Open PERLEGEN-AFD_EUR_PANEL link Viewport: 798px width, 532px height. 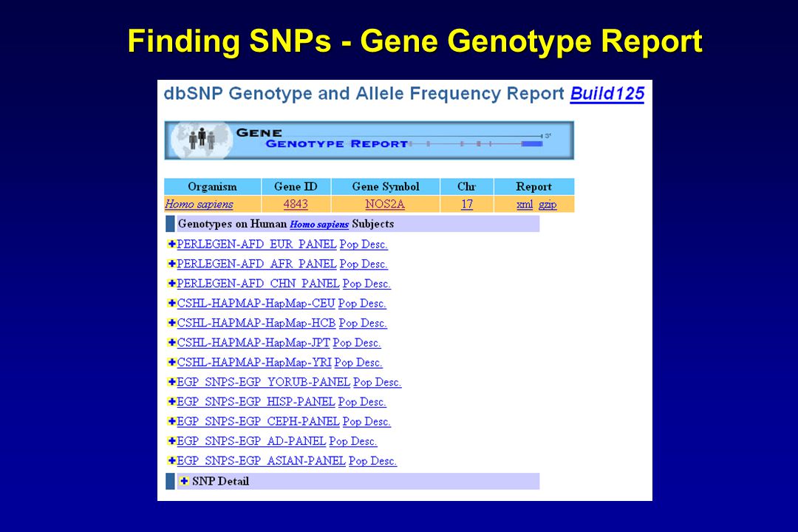coord(256,245)
